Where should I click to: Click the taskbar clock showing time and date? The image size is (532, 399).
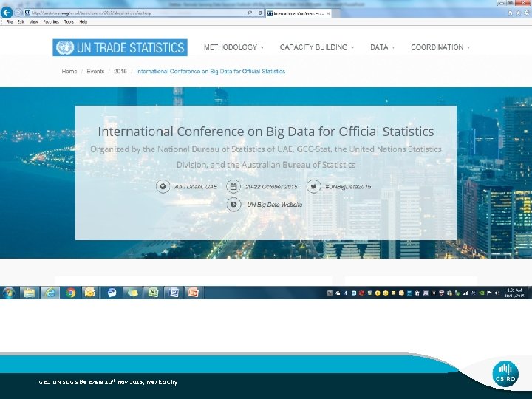tap(514, 293)
